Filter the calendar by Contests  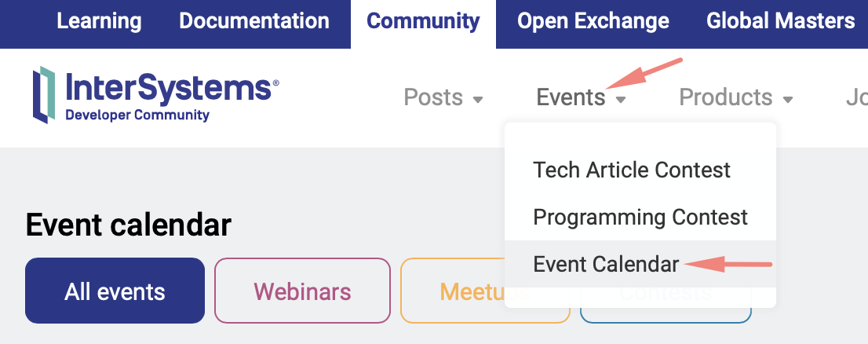coord(666,314)
